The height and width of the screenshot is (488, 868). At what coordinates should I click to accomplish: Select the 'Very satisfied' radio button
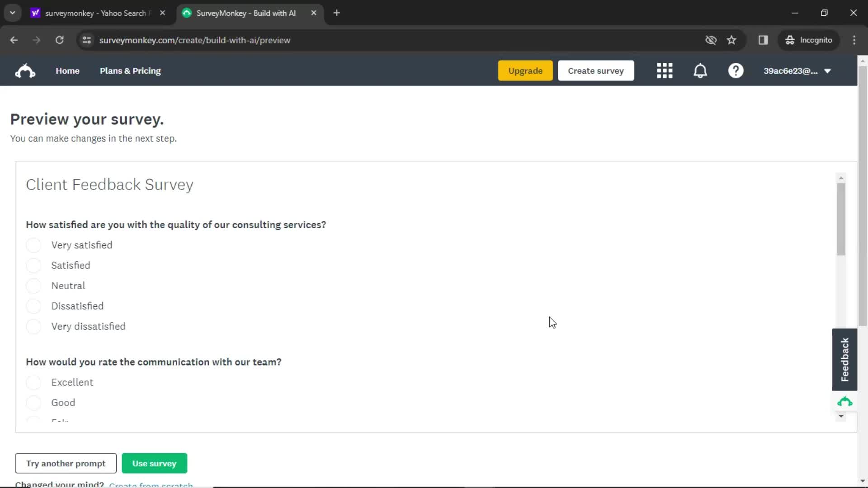click(33, 245)
